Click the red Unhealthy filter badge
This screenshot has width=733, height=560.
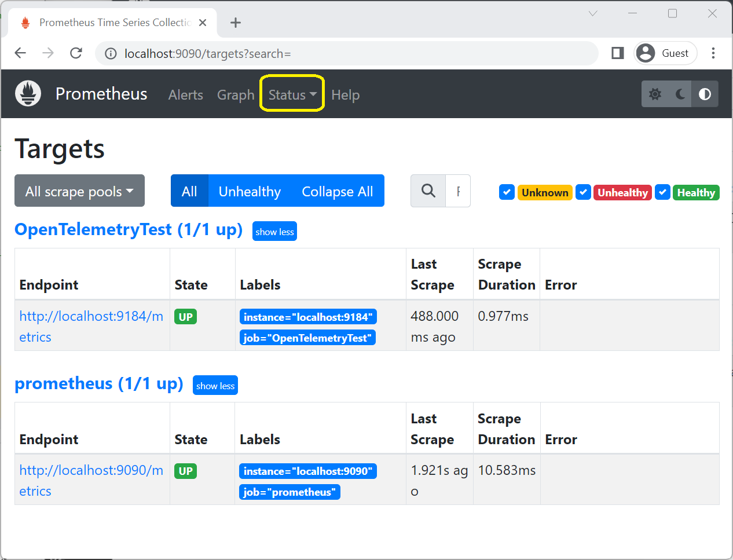click(x=622, y=192)
